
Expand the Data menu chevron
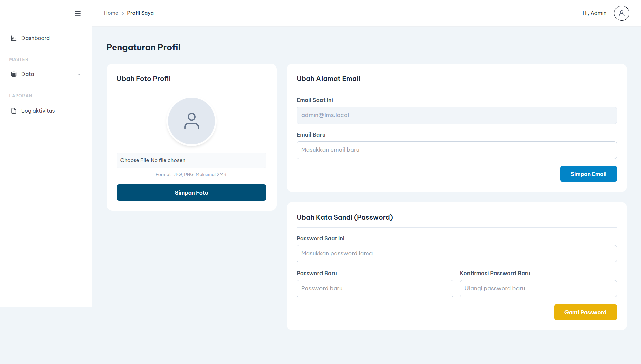tap(79, 74)
